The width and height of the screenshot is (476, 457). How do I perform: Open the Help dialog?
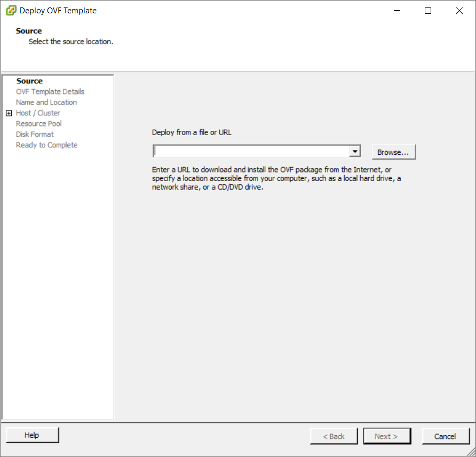point(31,435)
